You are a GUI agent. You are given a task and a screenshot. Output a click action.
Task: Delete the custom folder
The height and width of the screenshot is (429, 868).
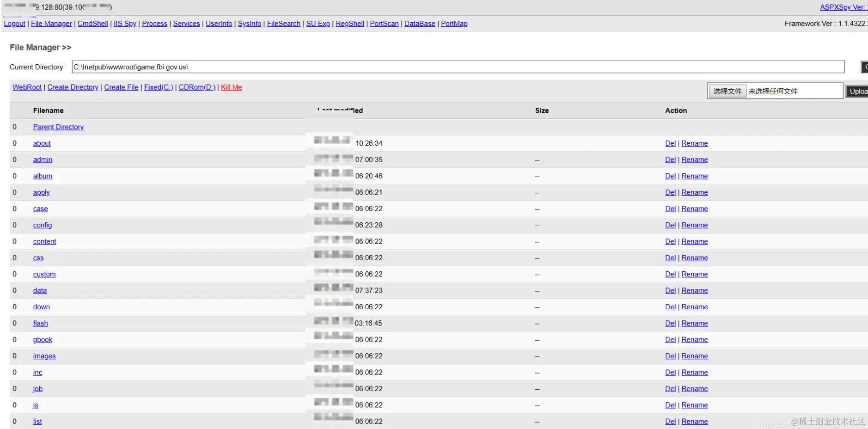point(670,274)
